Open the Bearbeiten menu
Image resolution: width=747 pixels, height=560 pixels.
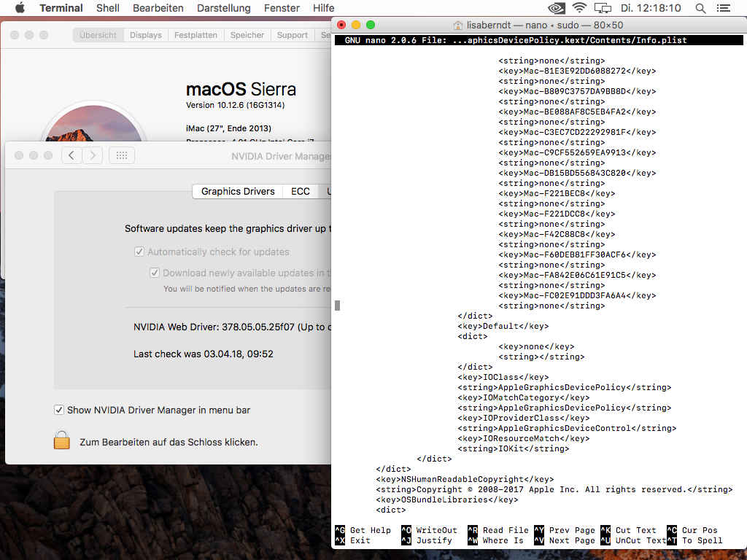pos(158,8)
